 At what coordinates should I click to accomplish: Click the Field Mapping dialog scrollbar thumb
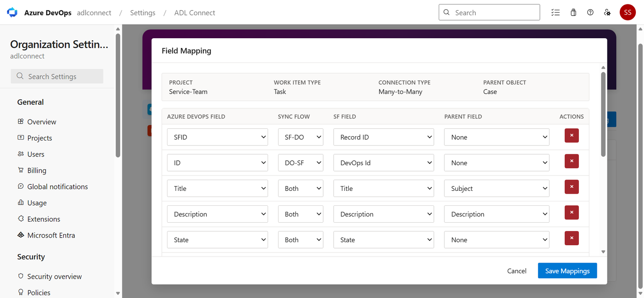click(x=603, y=114)
